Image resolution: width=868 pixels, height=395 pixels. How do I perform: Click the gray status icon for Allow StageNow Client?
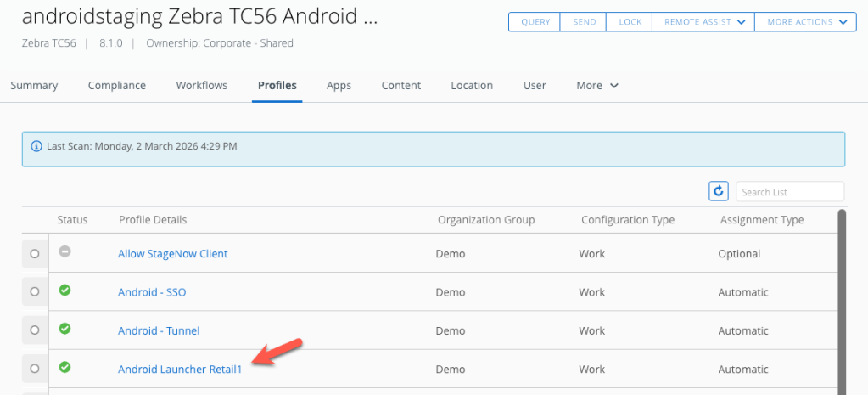click(x=64, y=252)
